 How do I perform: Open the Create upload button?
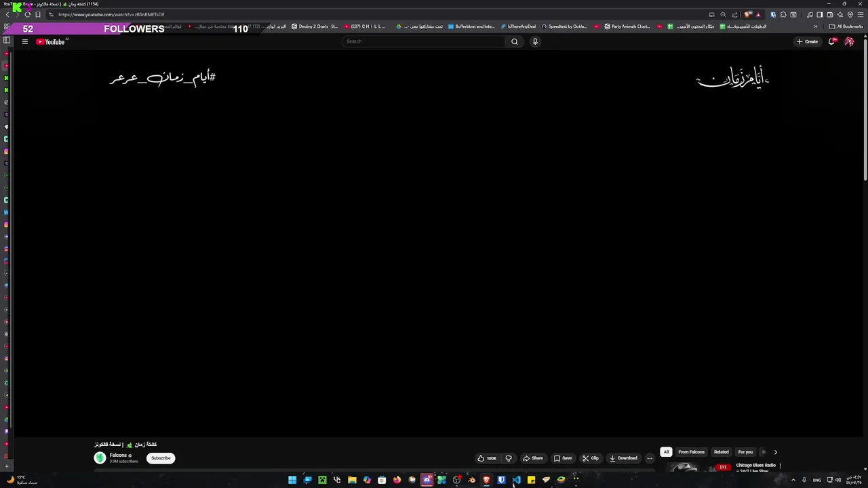click(807, 41)
